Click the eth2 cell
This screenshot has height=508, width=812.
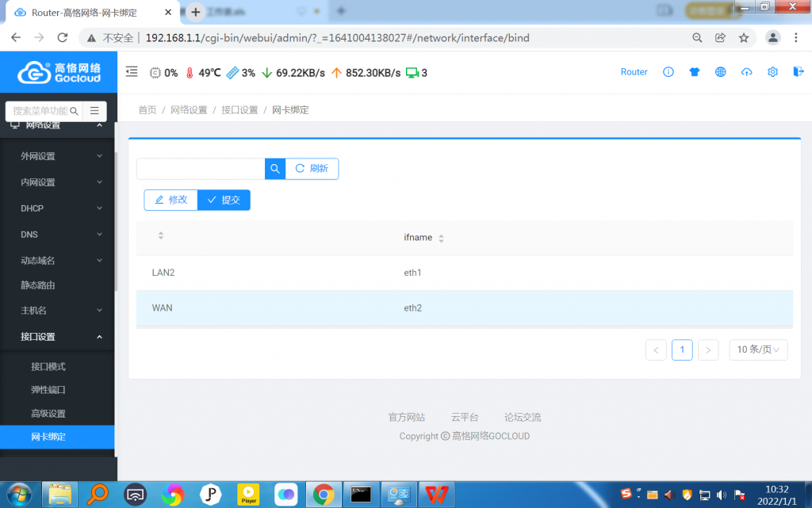click(x=412, y=307)
